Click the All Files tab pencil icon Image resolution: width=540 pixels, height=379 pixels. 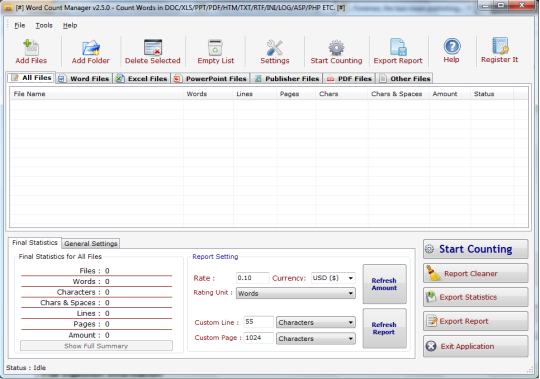point(15,78)
